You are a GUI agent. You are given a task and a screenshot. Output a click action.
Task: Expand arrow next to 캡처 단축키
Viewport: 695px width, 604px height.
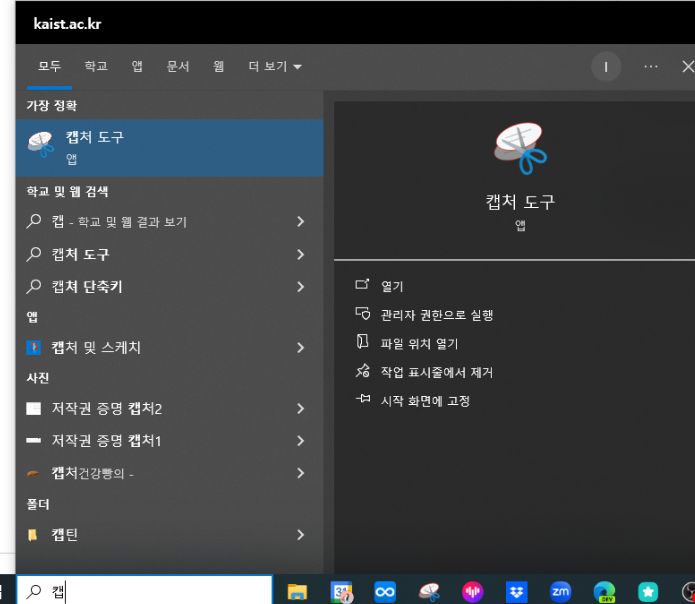(301, 287)
